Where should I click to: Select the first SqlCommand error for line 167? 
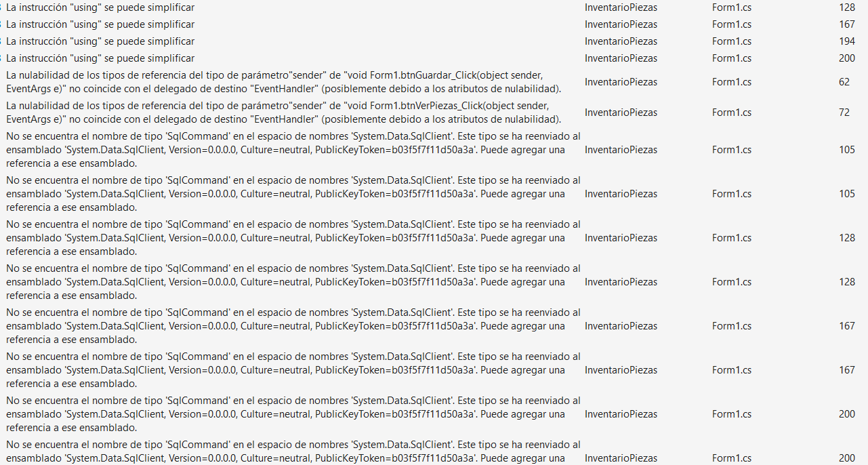coord(291,326)
